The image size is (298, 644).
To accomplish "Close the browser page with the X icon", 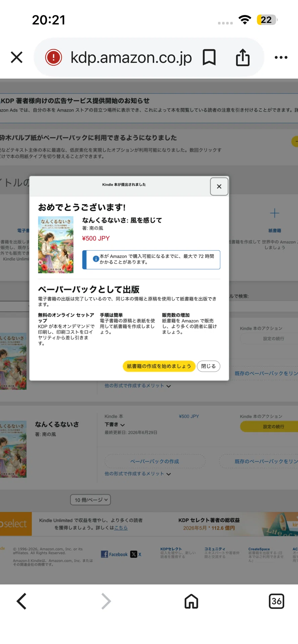I will [16, 57].
